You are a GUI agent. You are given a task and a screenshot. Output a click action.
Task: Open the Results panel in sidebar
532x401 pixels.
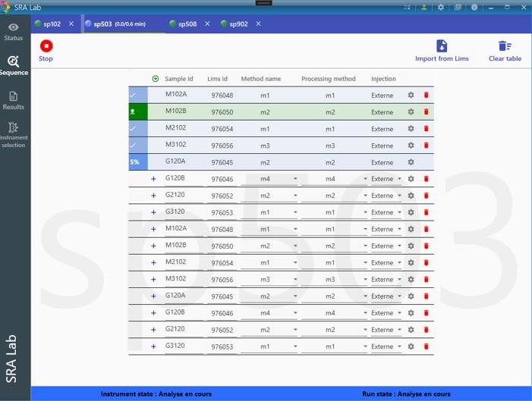(x=13, y=101)
